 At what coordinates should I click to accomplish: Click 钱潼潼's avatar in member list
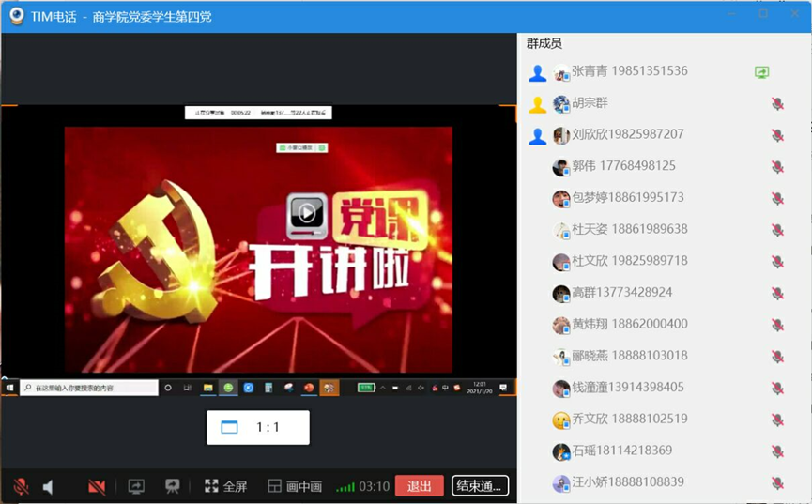[x=561, y=389]
